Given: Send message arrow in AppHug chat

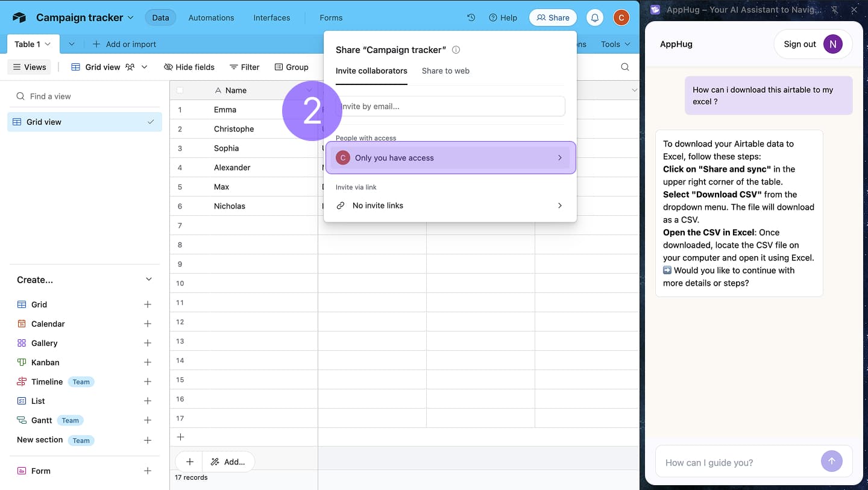Looking at the screenshot, I should click(x=831, y=462).
